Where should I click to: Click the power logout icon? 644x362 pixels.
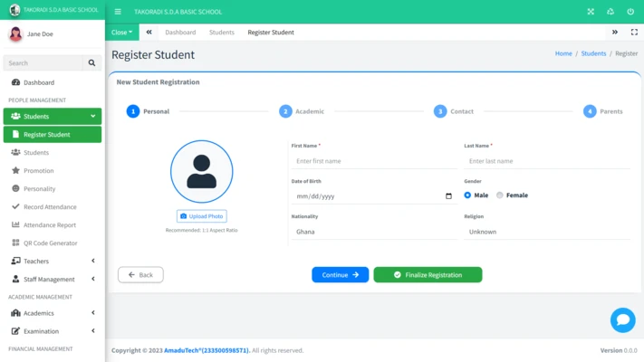click(630, 12)
